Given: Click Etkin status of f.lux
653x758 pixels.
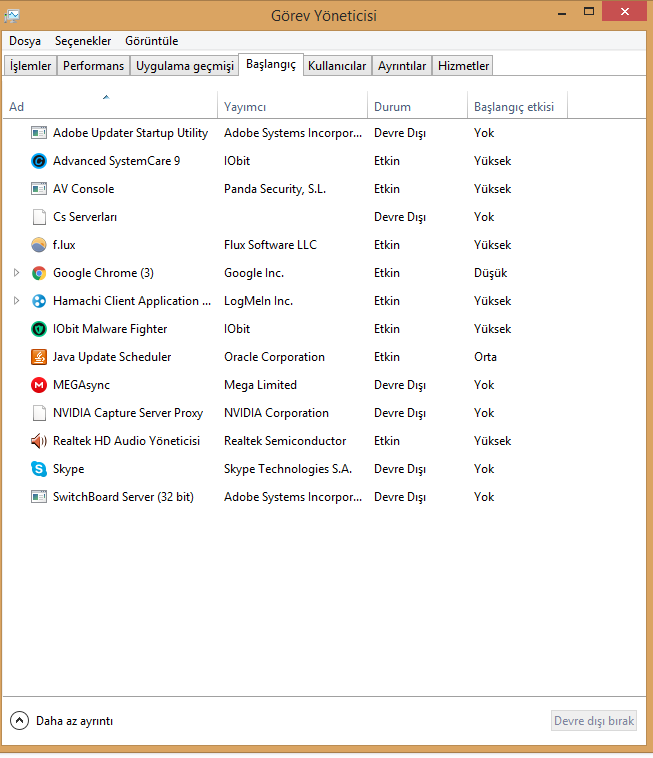Looking at the screenshot, I should 387,245.
